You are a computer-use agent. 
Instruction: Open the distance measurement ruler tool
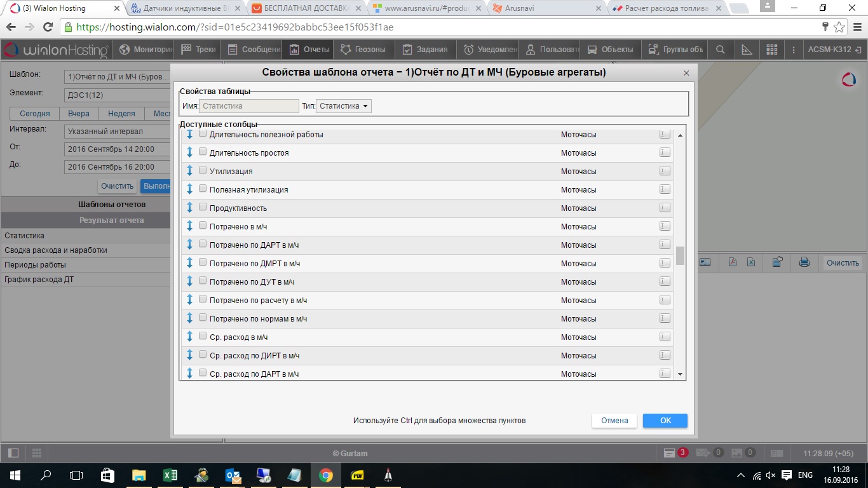click(x=747, y=50)
